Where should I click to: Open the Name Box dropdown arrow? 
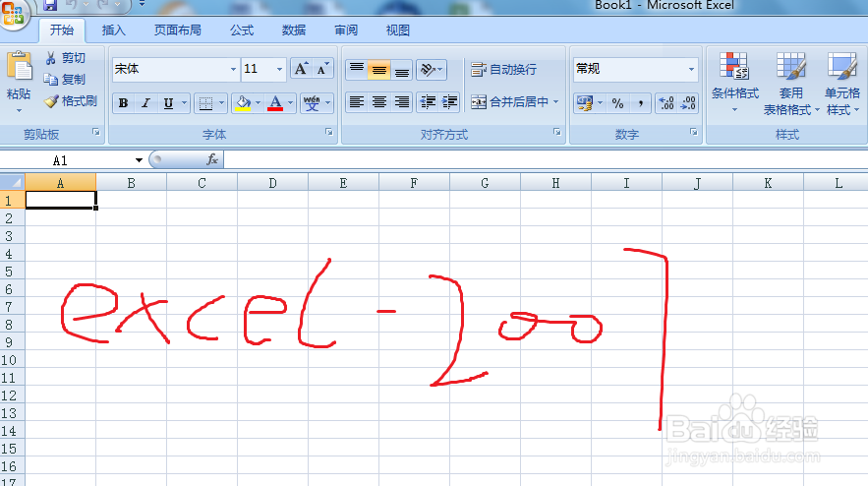tap(139, 160)
